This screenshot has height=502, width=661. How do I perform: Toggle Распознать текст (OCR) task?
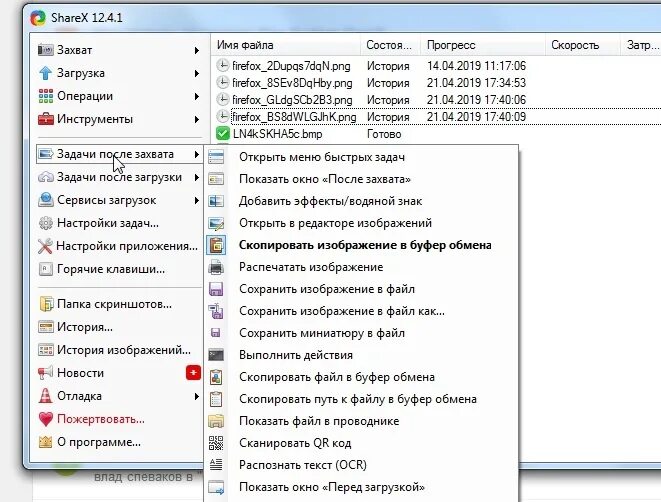tap(363, 464)
